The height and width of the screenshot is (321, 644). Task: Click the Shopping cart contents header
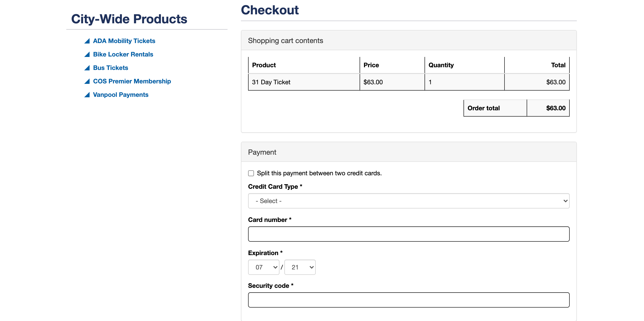[x=286, y=41]
